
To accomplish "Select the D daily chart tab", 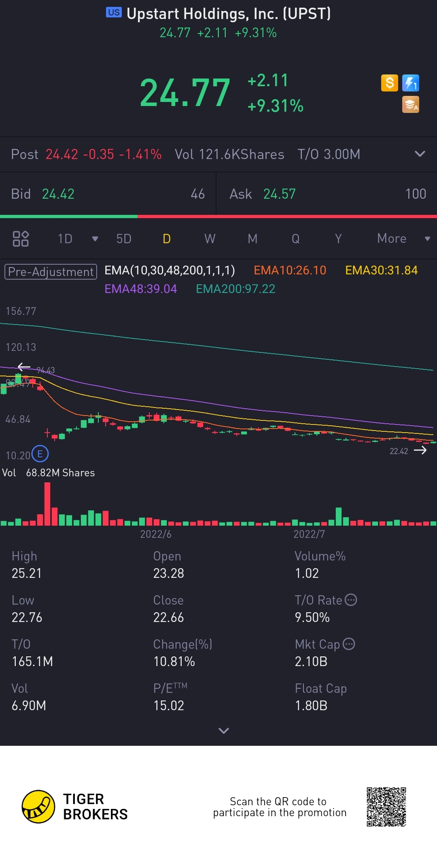I will (167, 239).
